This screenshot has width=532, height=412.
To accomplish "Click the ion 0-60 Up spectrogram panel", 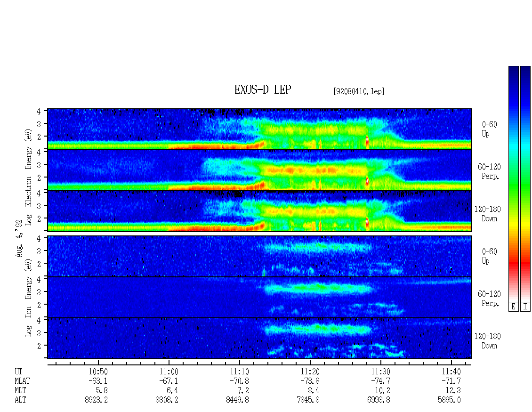I will click(259, 256).
